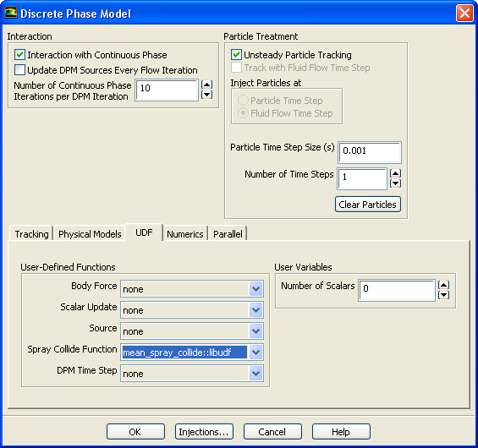Viewport: 478px width, 448px height.
Task: Increase Number of Scalars with up arrow
Action: click(443, 285)
